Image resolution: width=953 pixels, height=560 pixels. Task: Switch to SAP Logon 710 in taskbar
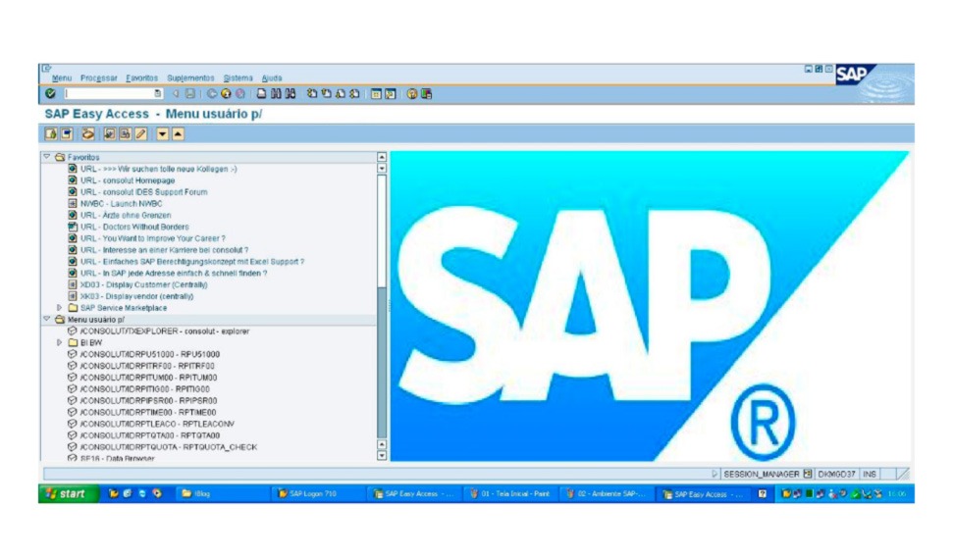(317, 493)
